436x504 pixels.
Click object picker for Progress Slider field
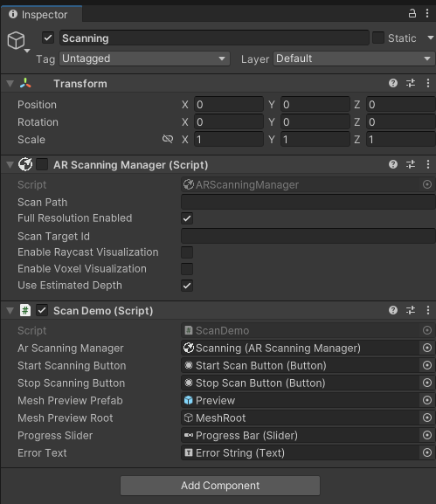[x=427, y=435]
